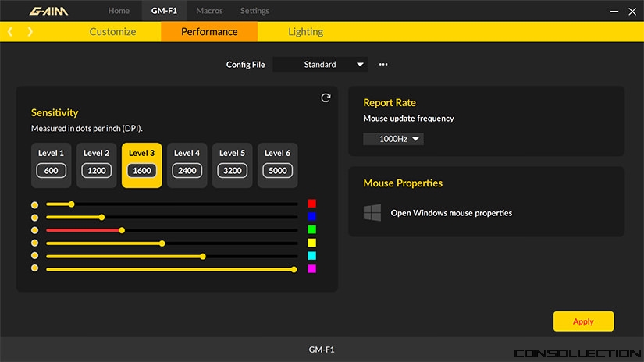Open the three-dots config file options
Viewport: 644px width, 362px height.
pos(383,65)
